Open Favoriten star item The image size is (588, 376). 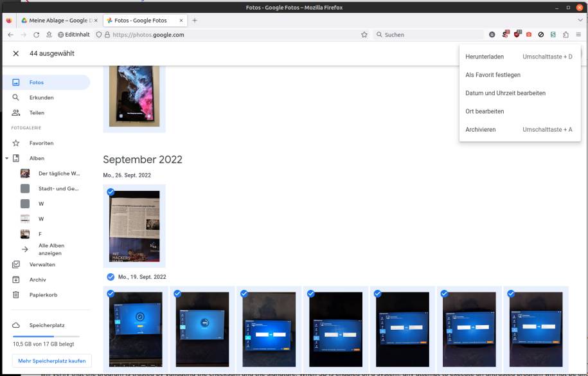[16, 143]
